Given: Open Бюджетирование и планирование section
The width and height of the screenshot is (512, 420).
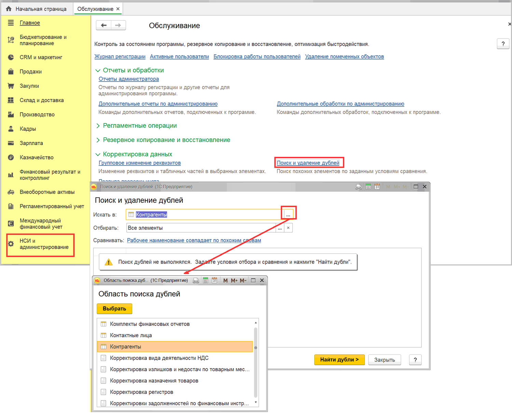Looking at the screenshot, I should coord(43,40).
